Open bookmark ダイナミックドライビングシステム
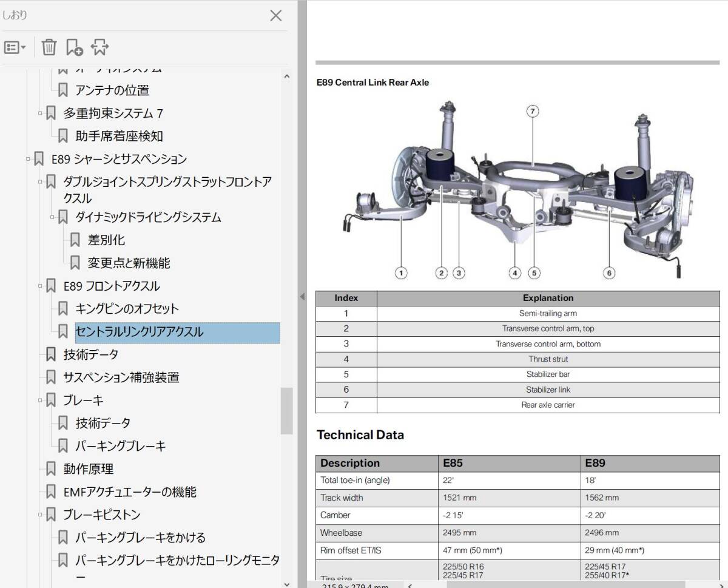The width and height of the screenshot is (728, 588). [149, 217]
